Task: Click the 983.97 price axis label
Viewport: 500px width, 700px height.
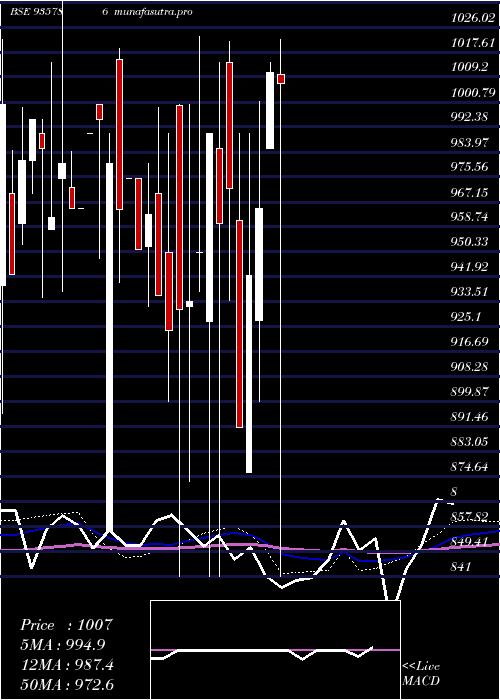Action: point(470,143)
